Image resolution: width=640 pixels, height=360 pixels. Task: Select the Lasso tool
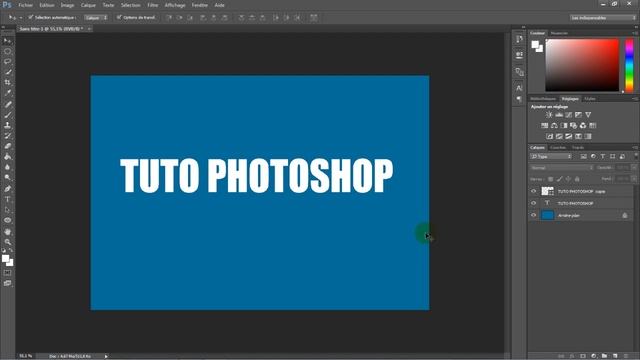pyautogui.click(x=7, y=62)
